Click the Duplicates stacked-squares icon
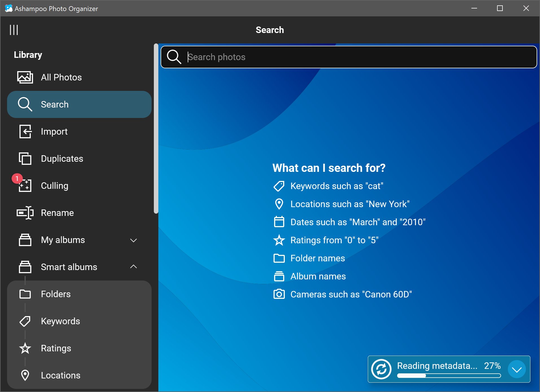Viewport: 540px width, 392px height. pos(25,159)
